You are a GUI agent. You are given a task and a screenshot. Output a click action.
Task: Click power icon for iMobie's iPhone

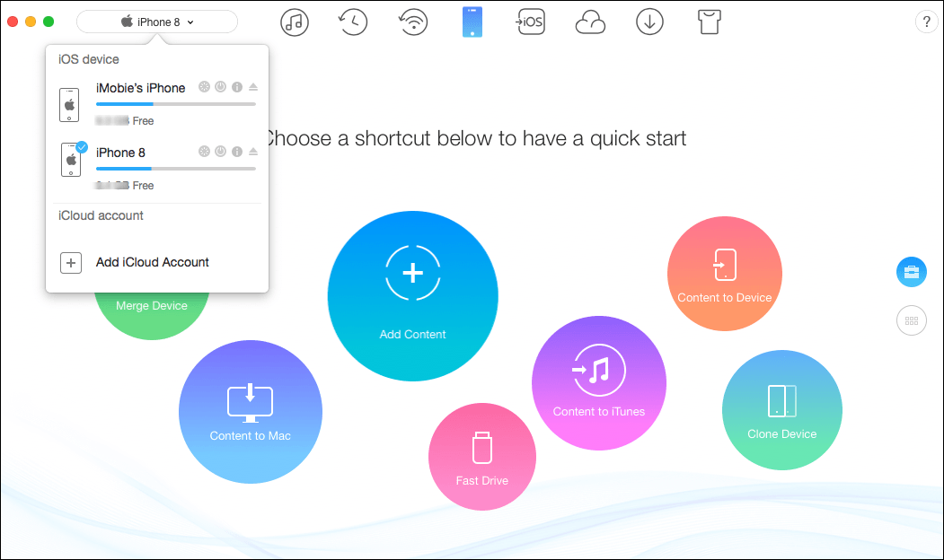click(x=220, y=88)
